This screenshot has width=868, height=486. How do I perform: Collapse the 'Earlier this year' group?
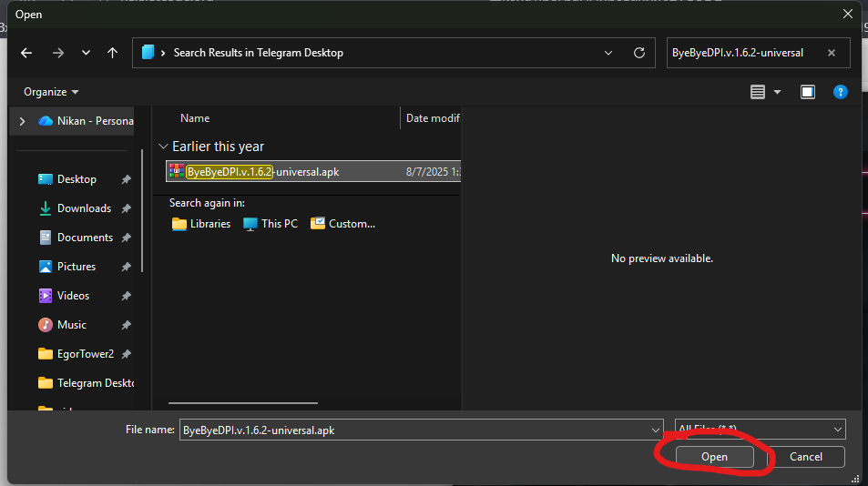[163, 147]
